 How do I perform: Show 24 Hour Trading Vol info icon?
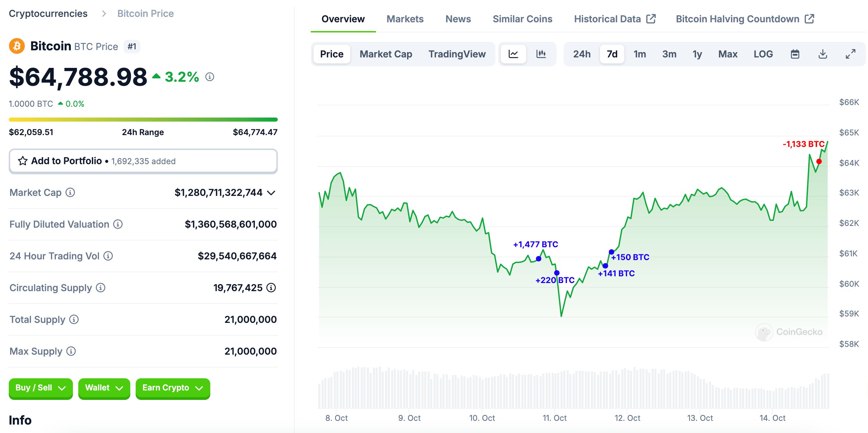pos(108,256)
